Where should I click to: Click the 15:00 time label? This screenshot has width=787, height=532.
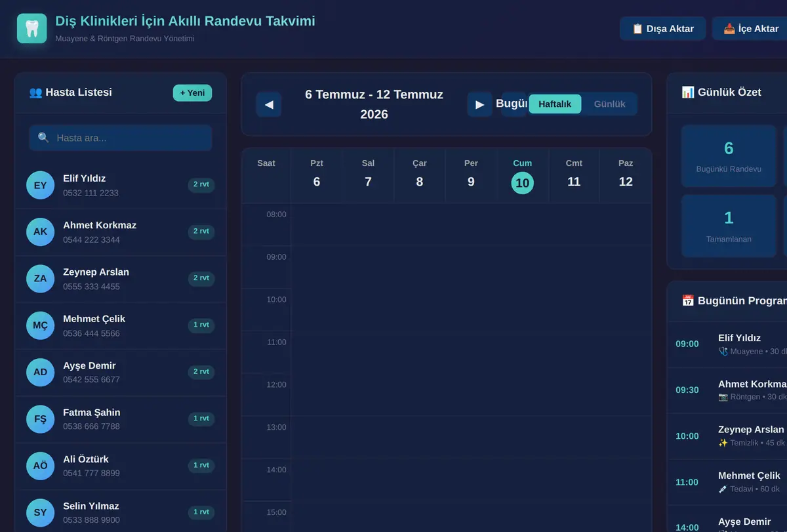[276, 512]
